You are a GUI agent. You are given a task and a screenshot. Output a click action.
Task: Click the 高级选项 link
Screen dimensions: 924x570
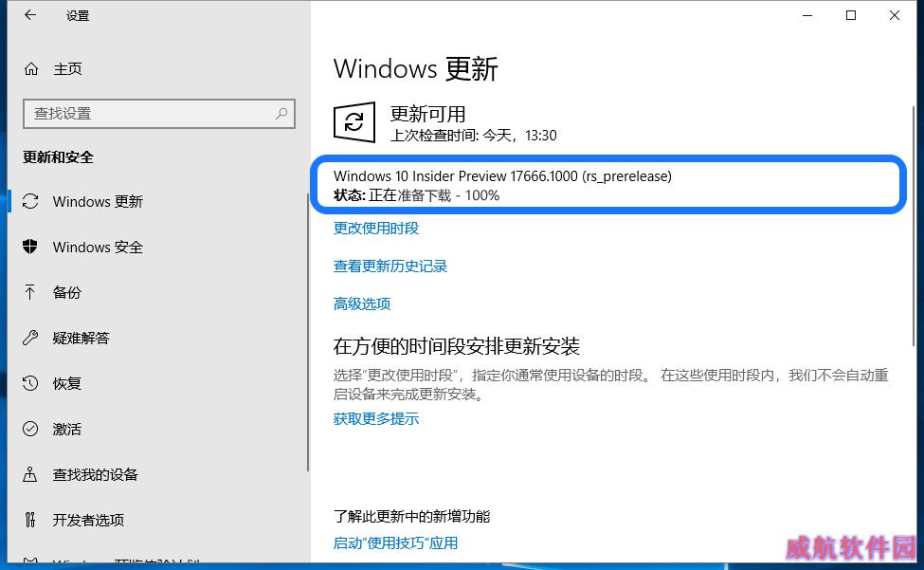coord(362,303)
